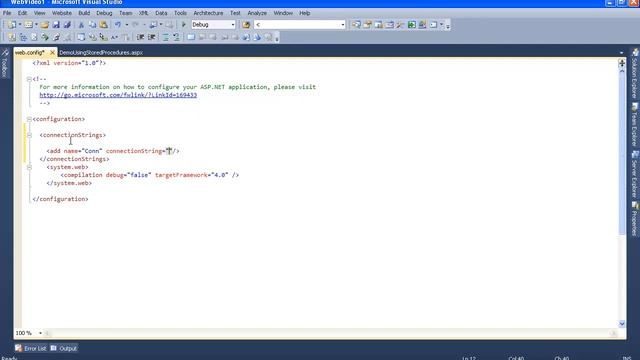Click the scroll down arrow in editor
Screen dimensions: 640x360
tap(622, 324)
